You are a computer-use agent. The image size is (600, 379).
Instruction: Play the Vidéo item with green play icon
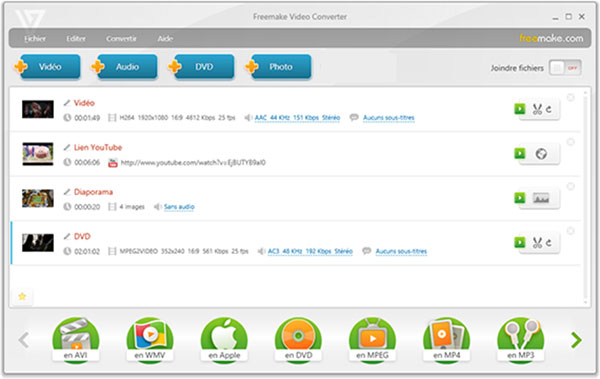coord(520,109)
